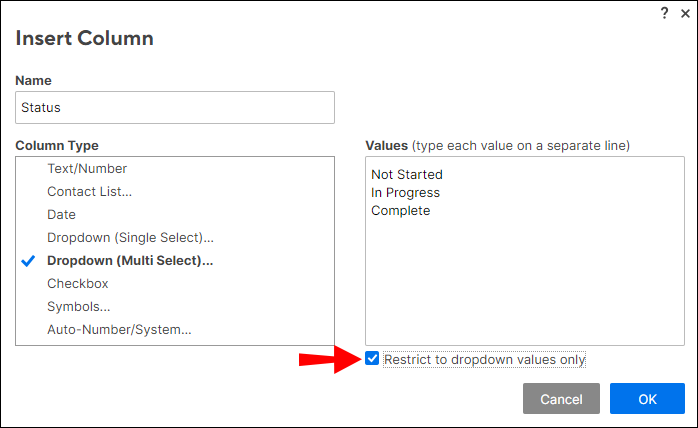
Task: Click the Restrict to dropdown values only label
Action: pos(484,359)
